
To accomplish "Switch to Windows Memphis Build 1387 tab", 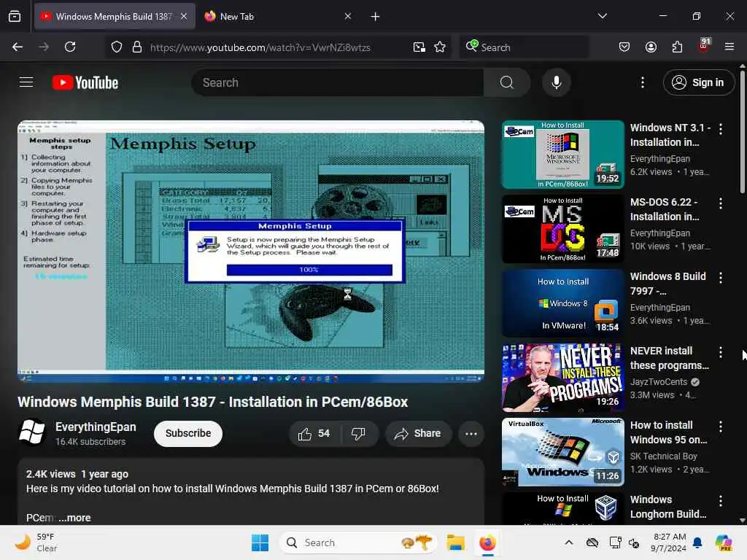I will coord(115,16).
